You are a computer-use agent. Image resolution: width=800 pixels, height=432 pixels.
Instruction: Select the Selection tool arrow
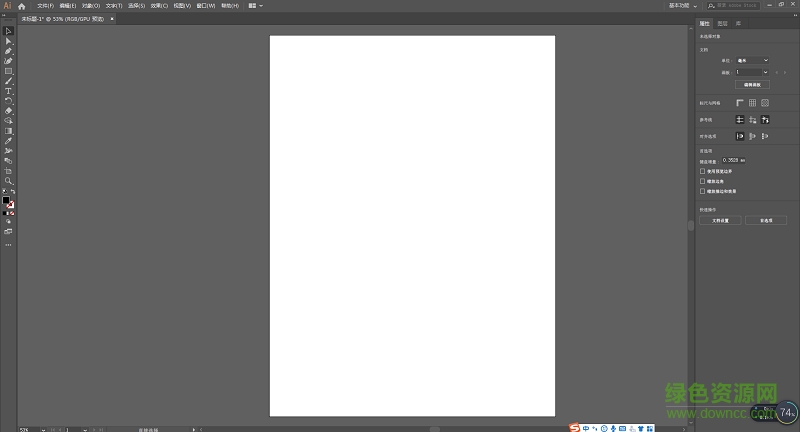pyautogui.click(x=8, y=31)
